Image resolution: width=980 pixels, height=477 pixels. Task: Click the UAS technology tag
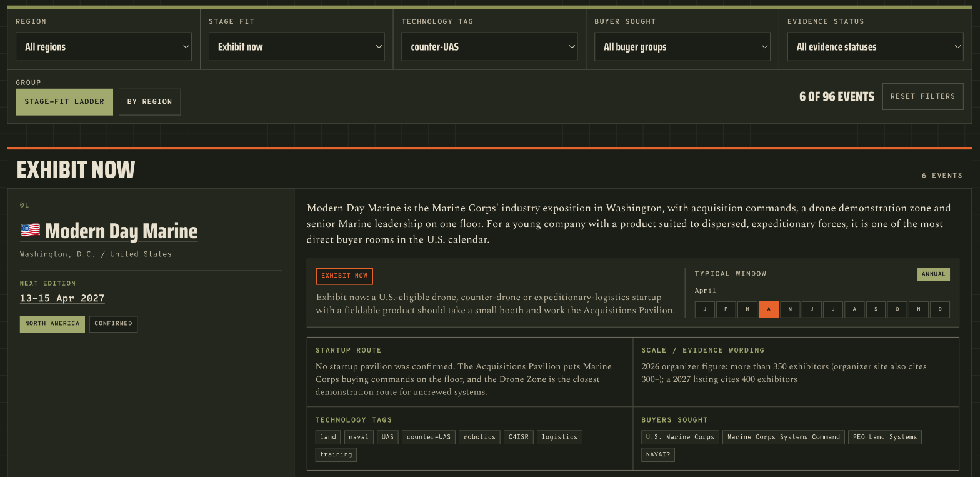click(388, 437)
